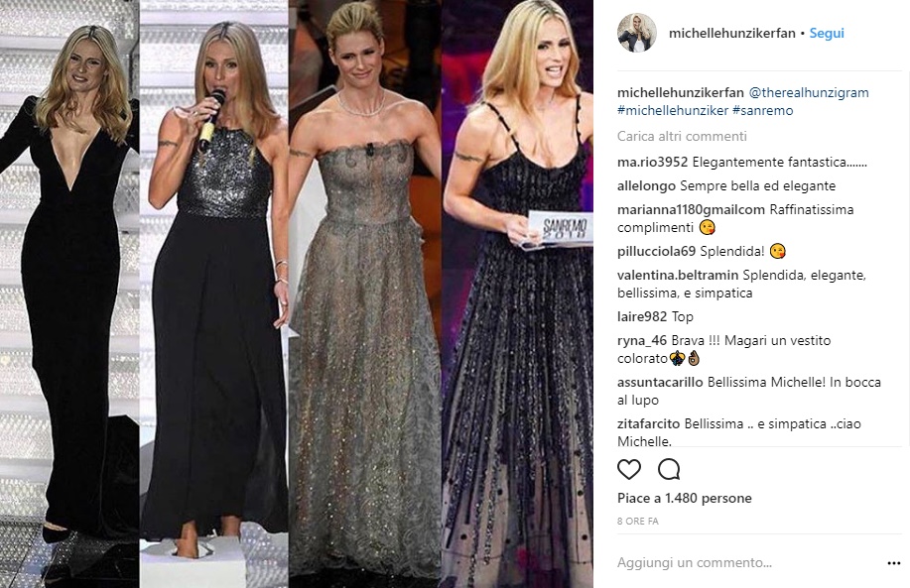Click the strapless grey gown photo
Screen dimensions: 910x588
pos(365,294)
